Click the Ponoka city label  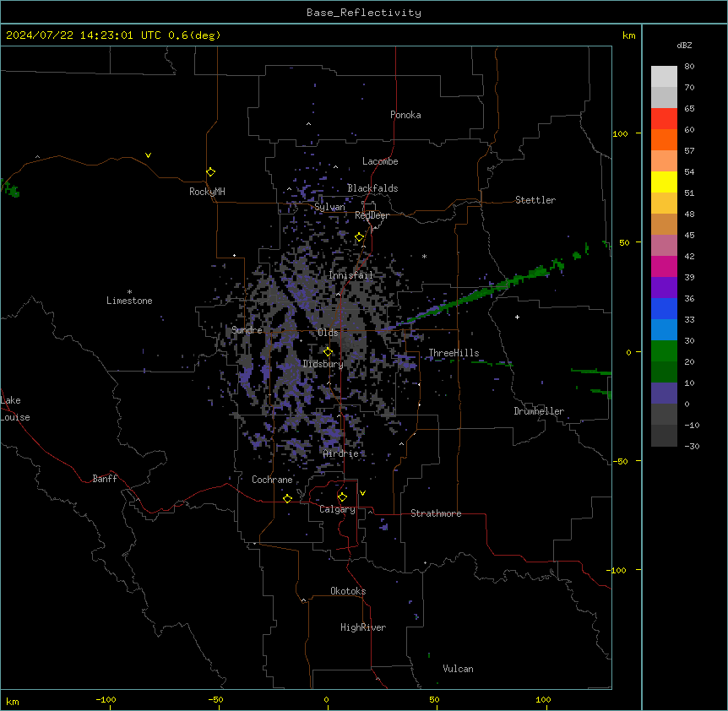tap(405, 115)
